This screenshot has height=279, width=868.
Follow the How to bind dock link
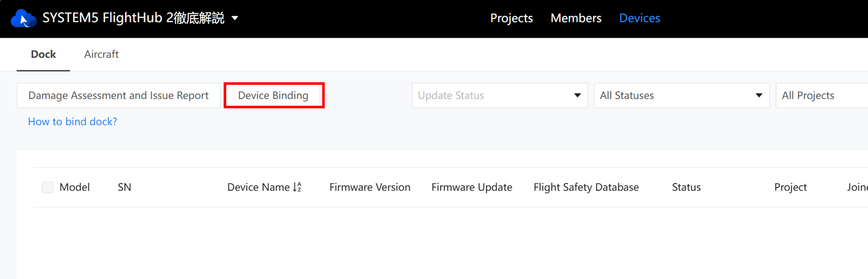click(73, 122)
